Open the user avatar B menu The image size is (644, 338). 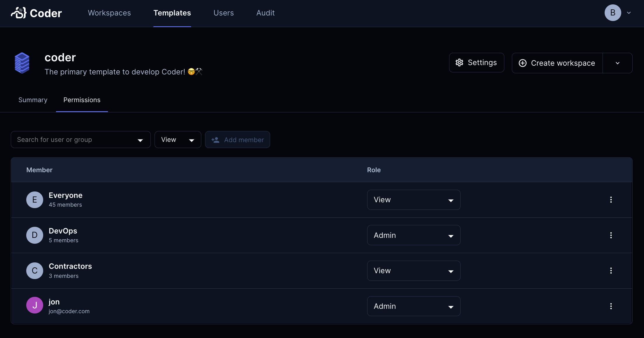click(x=613, y=13)
